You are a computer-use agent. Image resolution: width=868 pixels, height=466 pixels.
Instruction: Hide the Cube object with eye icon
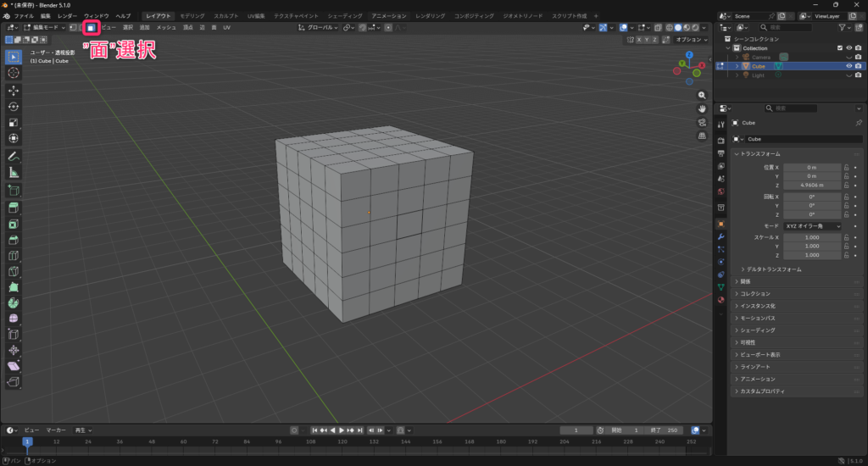pyautogui.click(x=849, y=66)
